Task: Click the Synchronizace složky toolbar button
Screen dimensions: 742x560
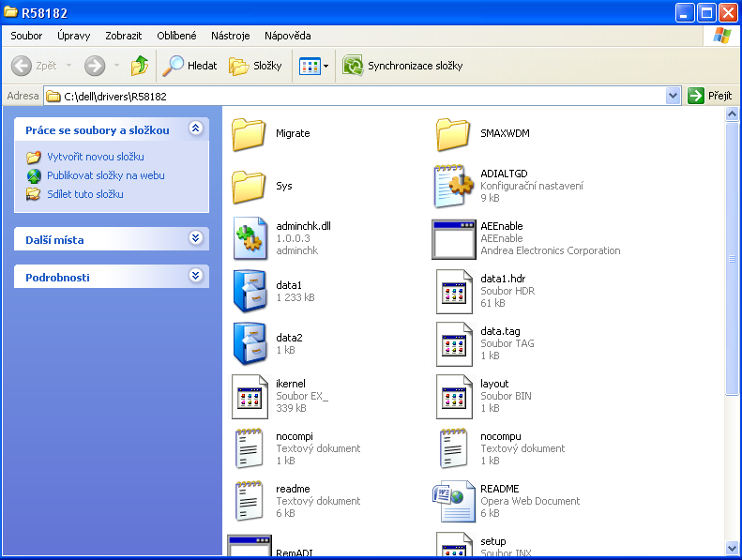Action: pyautogui.click(x=402, y=66)
